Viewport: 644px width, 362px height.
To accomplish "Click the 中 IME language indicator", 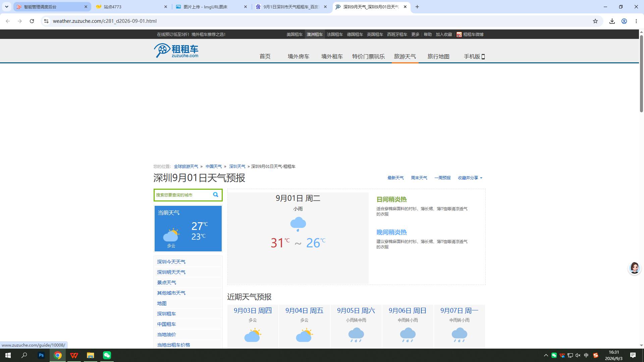I will point(586,355).
